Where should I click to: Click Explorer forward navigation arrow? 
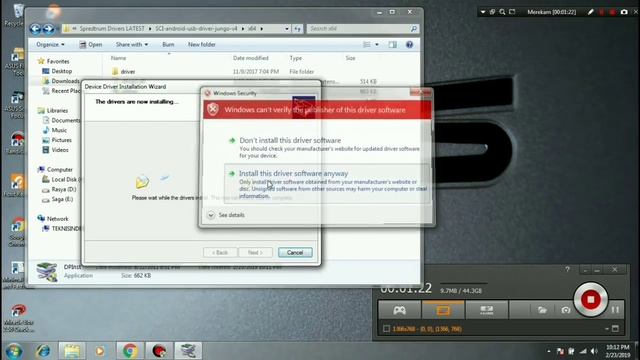(48, 29)
